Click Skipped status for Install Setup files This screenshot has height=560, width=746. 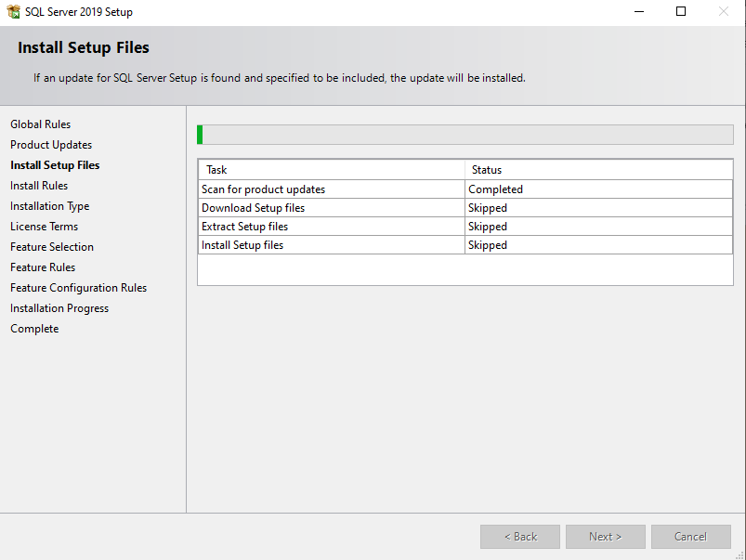598,245
